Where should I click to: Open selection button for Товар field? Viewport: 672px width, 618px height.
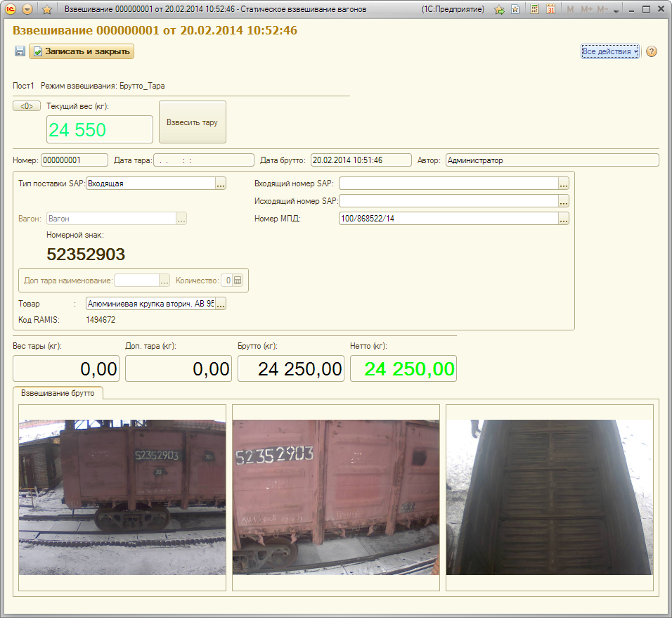pos(221,304)
